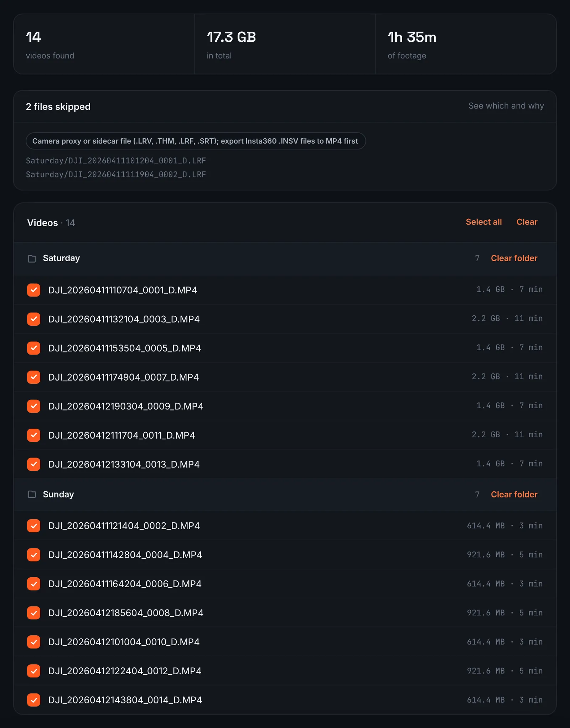The height and width of the screenshot is (728, 570).
Task: Deselect DJI_20260411174904_0007_D.MP4 checkbox
Action: click(x=33, y=377)
